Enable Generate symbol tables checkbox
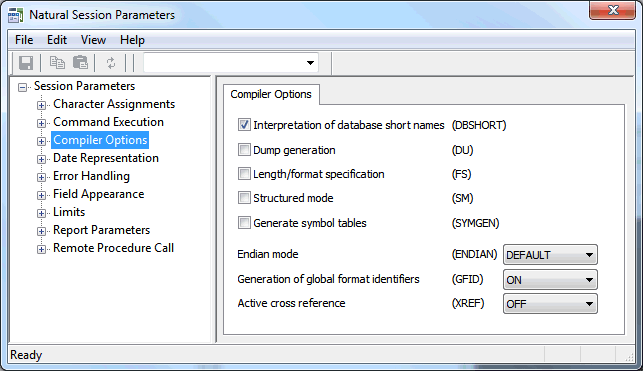The width and height of the screenshot is (643, 371). [x=244, y=223]
